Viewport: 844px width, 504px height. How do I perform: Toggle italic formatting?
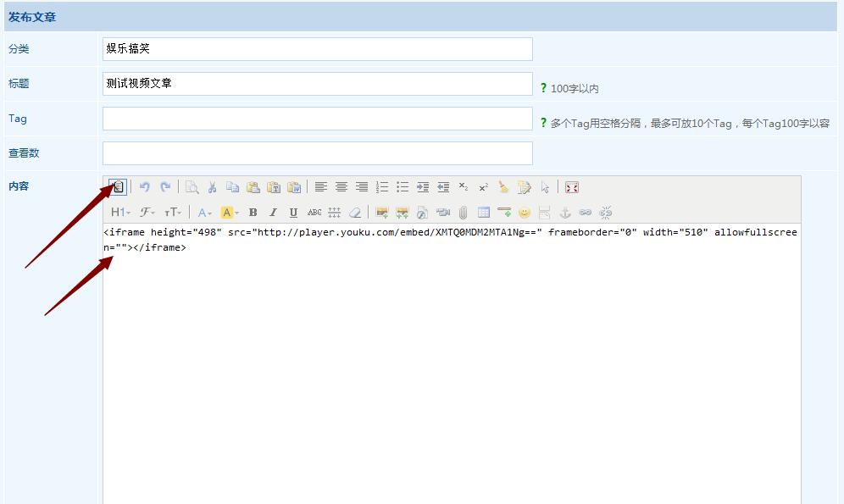click(x=273, y=213)
